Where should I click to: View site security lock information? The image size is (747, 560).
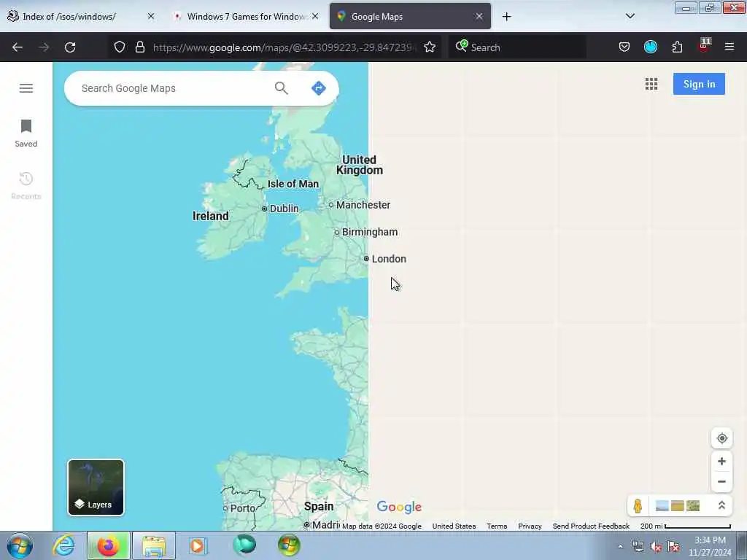(x=139, y=47)
